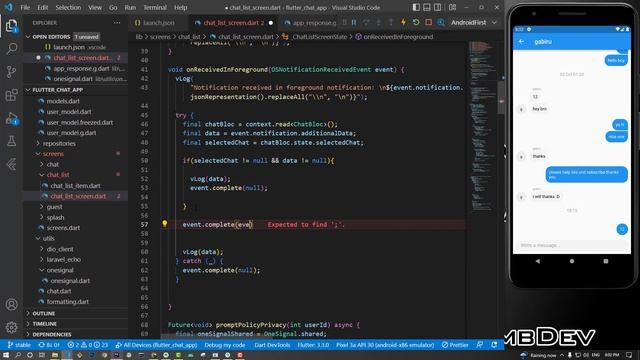Tap Android home circle button on emulator
This screenshot has height=360, width=640.
(x=572, y=261)
